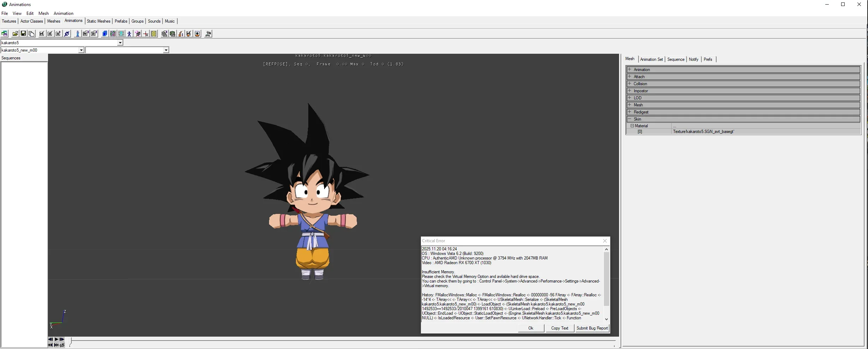Click Ok in the Critical Error dialog
The width and height of the screenshot is (868, 349).
point(531,328)
